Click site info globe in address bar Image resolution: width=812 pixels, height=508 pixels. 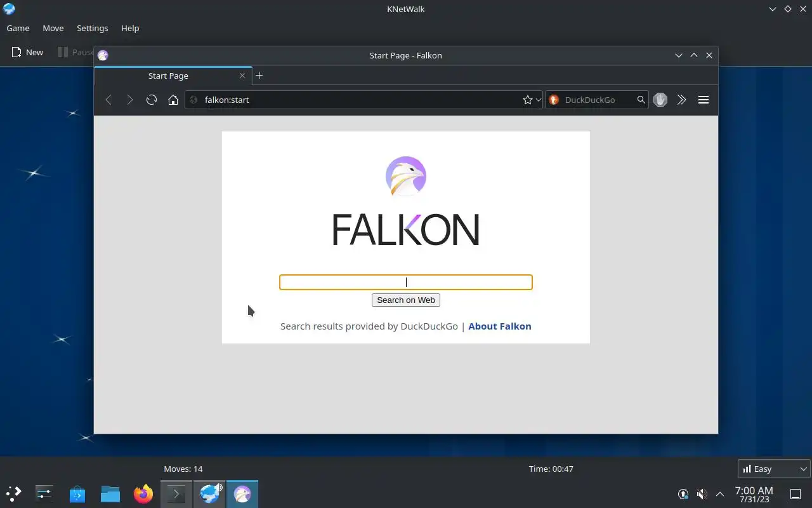193,100
